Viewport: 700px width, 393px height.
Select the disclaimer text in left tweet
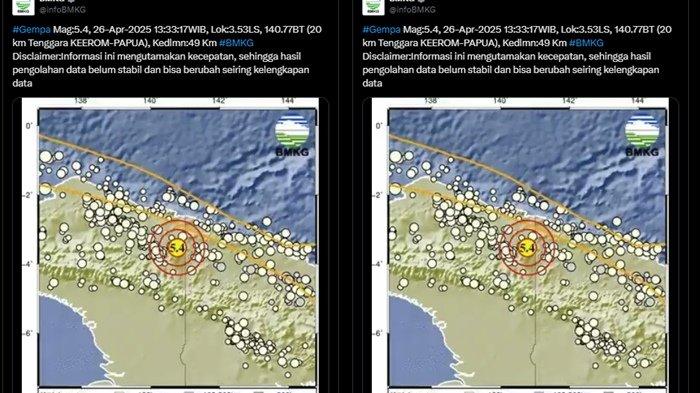[x=161, y=70]
